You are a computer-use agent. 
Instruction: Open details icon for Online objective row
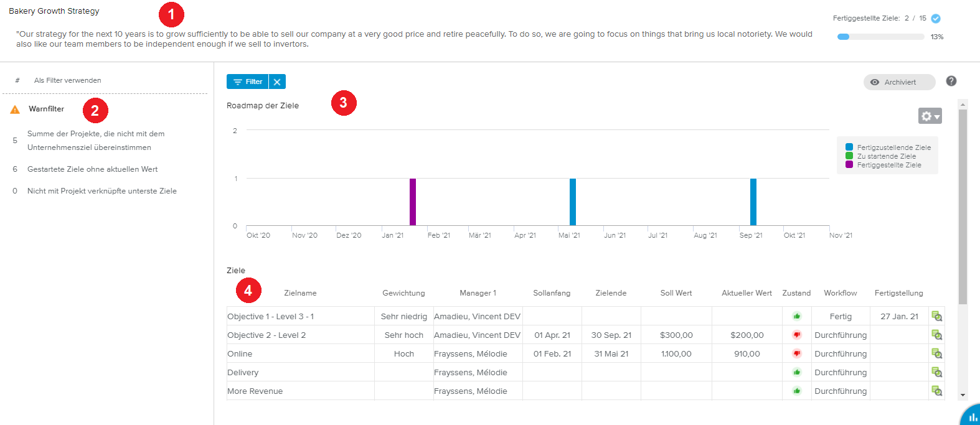point(936,353)
